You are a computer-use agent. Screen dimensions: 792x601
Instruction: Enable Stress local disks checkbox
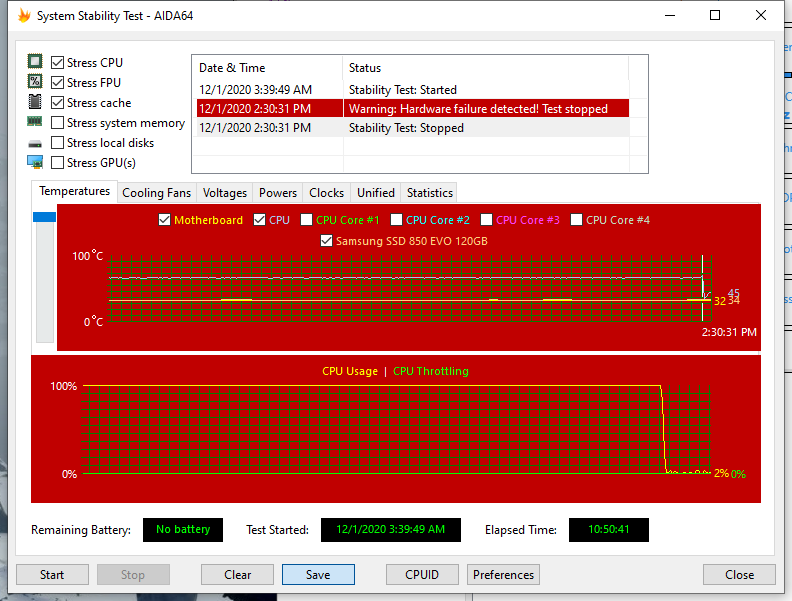[58, 143]
